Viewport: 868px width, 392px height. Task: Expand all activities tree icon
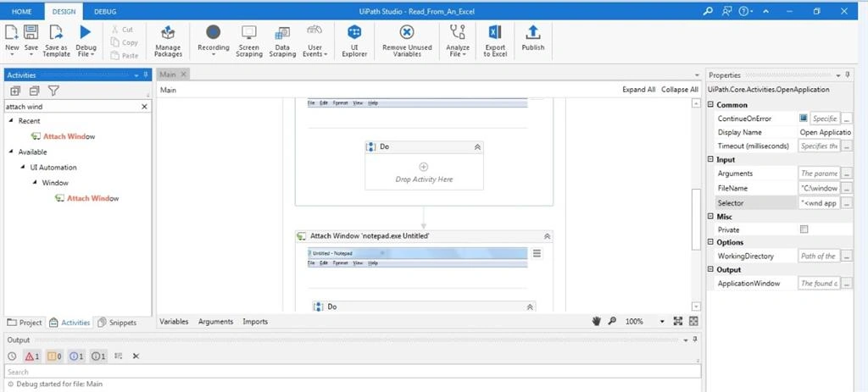tap(15, 91)
